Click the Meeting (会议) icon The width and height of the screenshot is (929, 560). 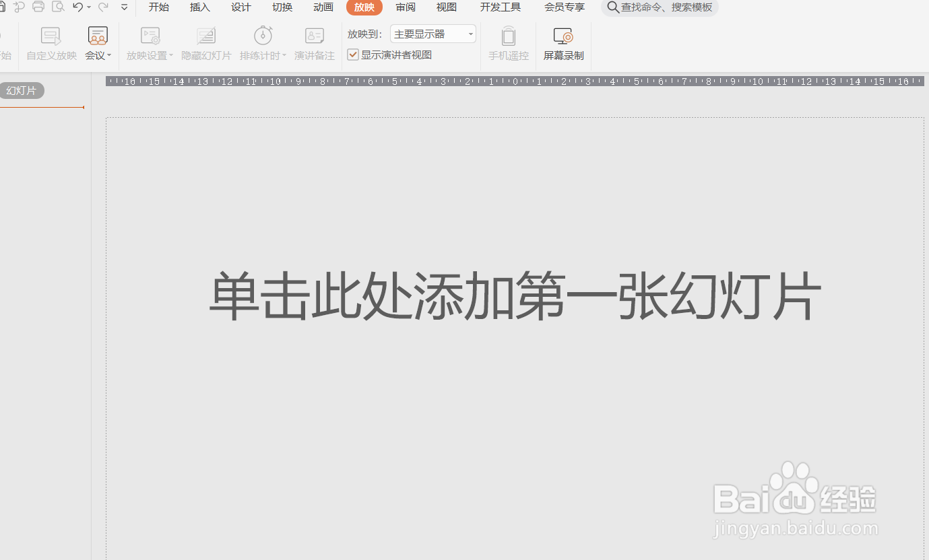tap(98, 36)
